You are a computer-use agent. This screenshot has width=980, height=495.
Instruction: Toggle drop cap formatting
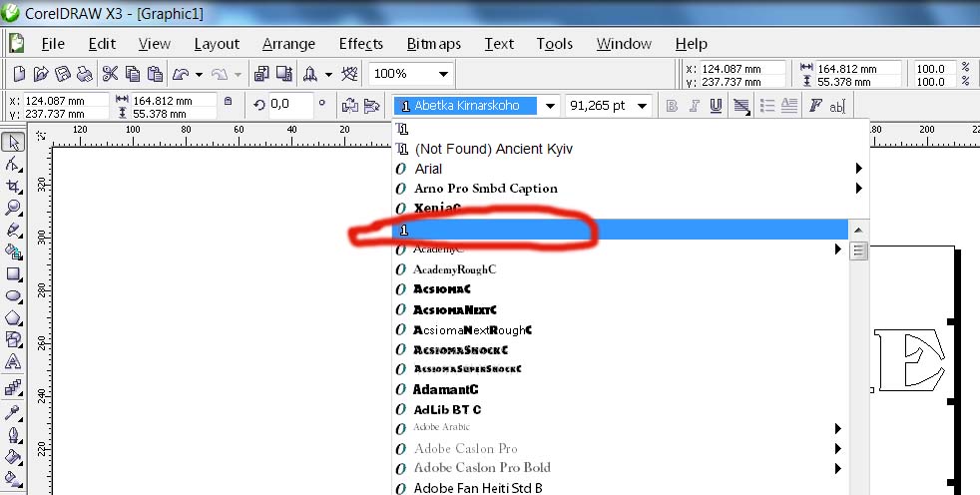point(789,106)
